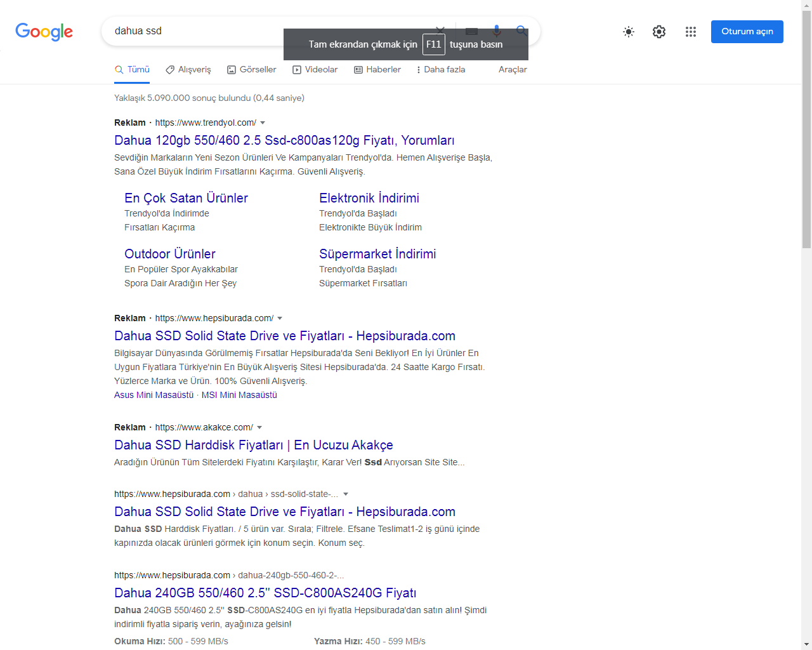Click the scrollbar down arrow
The image size is (812, 650).
806,644
